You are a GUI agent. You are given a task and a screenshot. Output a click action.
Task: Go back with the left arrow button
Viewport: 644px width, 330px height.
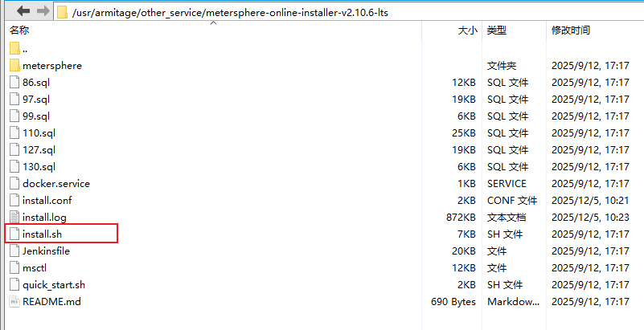tap(23, 10)
